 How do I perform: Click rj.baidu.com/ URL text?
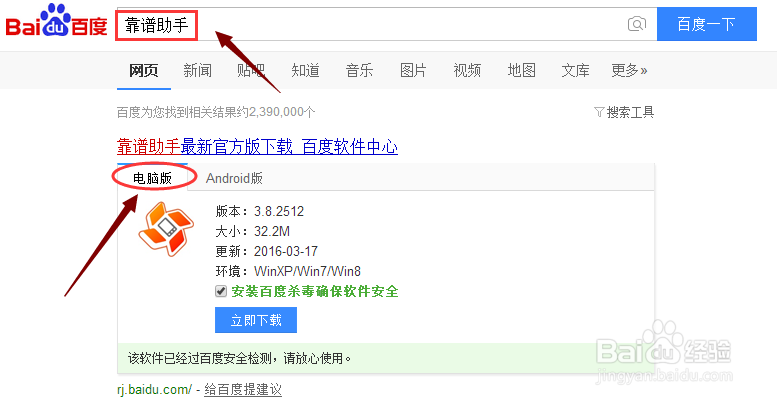pos(154,390)
